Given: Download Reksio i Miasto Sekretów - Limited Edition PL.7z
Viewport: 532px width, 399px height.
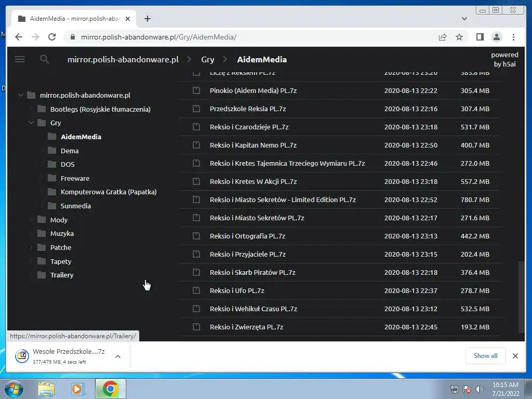Looking at the screenshot, I should (x=283, y=199).
